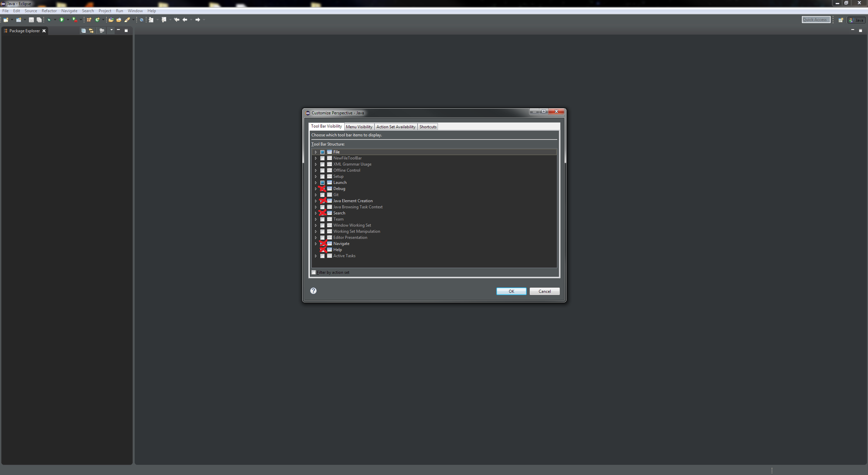Click Cancel to dismiss the dialog
868x475 pixels.
pyautogui.click(x=544, y=291)
